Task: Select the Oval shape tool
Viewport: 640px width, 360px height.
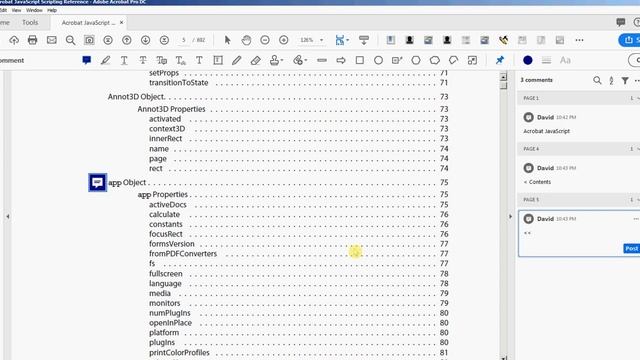Action: click(x=378, y=60)
